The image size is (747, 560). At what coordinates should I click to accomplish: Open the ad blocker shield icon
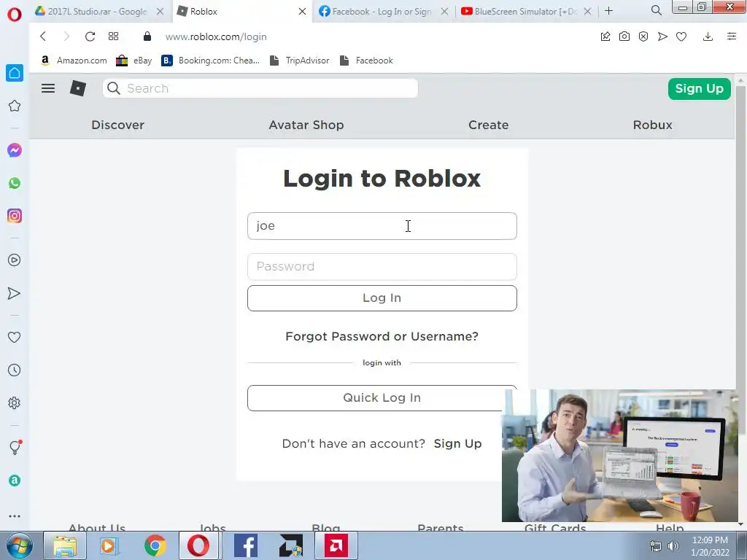[643, 36]
